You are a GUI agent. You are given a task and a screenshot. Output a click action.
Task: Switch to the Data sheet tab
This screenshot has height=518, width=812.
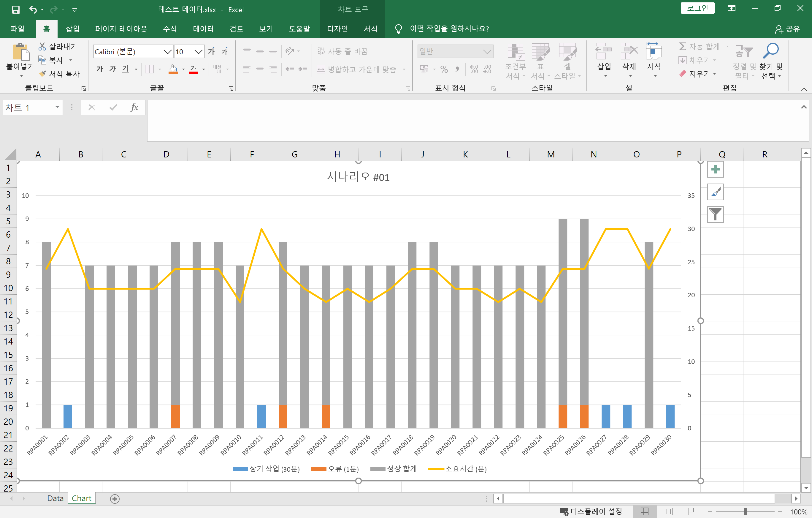(x=55, y=498)
